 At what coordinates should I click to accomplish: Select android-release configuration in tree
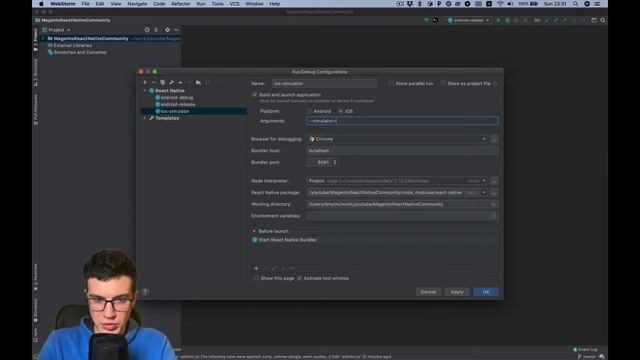click(x=178, y=104)
